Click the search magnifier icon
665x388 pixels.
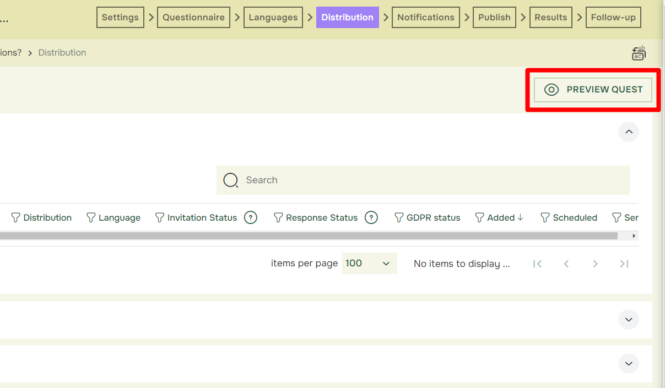coord(231,180)
